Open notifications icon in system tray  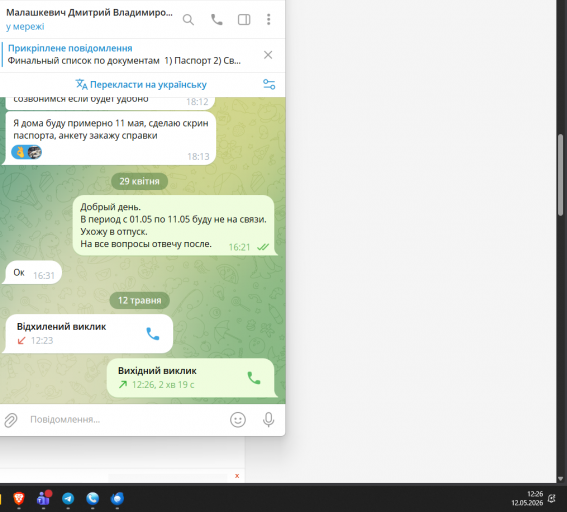pyautogui.click(x=552, y=499)
